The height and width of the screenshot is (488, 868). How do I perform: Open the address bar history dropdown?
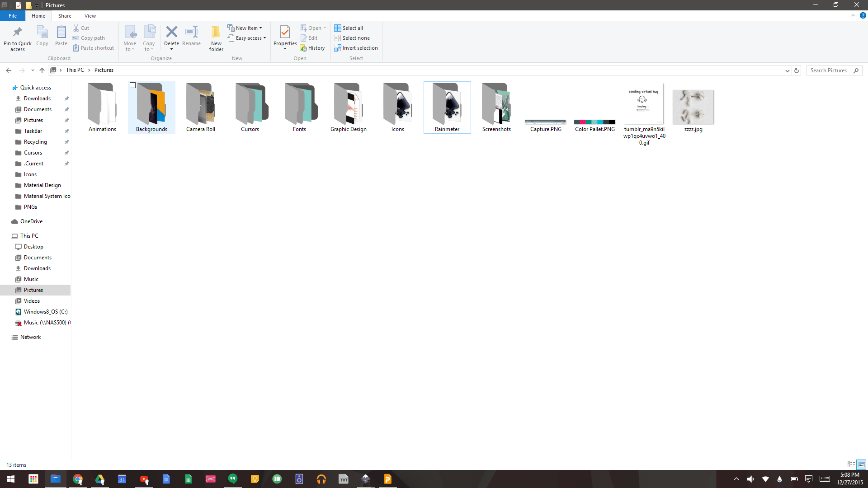pos(788,70)
